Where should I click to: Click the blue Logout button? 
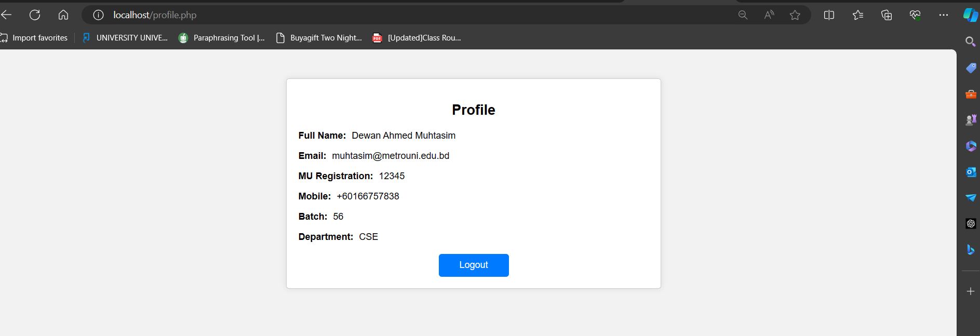click(474, 265)
